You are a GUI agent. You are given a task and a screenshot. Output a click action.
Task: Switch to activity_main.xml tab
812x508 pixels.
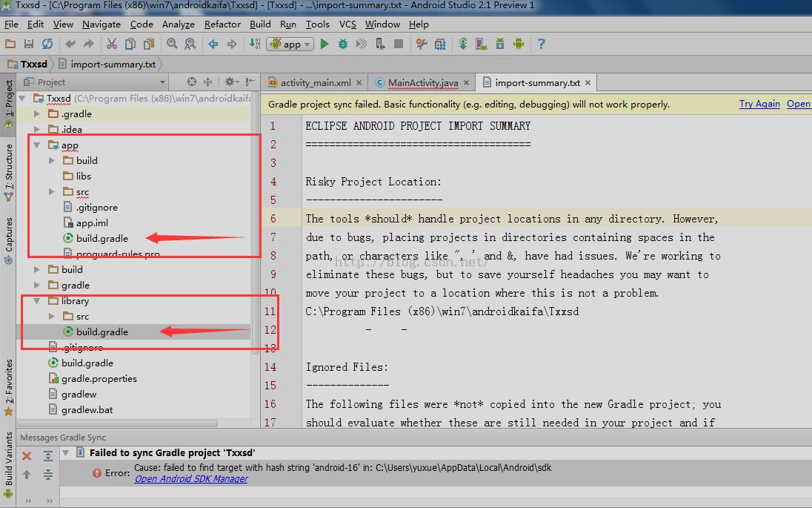[316, 82]
